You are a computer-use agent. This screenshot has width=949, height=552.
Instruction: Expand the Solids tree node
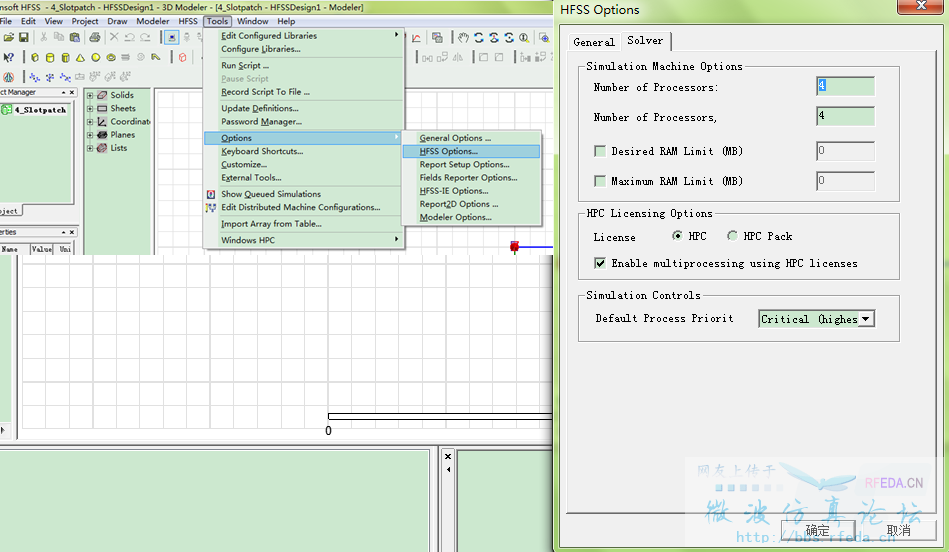90,95
